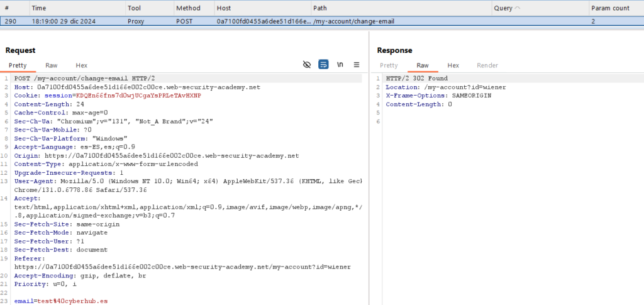Image resolution: width=644 pixels, height=305 pixels.
Task: Select the Response Raw tab
Action: pyautogui.click(x=423, y=65)
